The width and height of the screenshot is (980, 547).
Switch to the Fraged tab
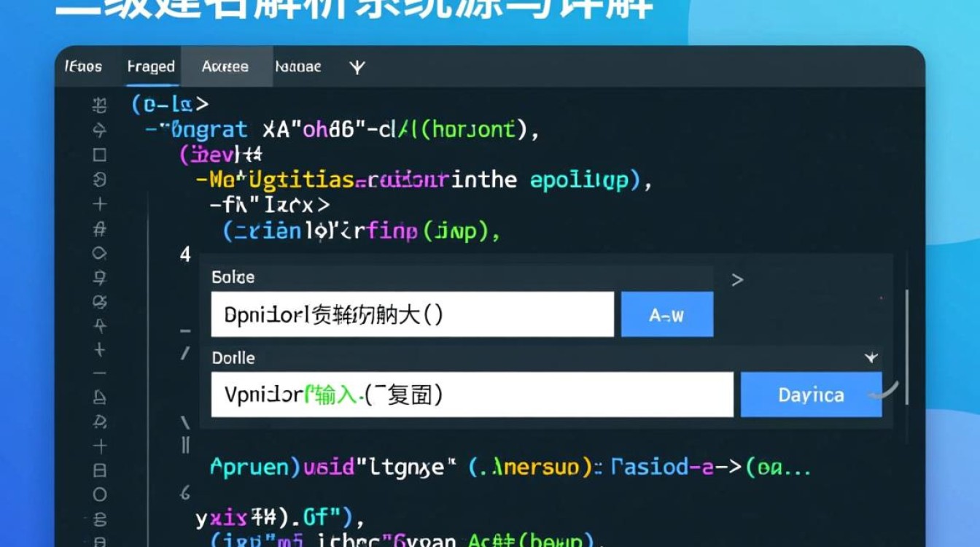click(151, 67)
